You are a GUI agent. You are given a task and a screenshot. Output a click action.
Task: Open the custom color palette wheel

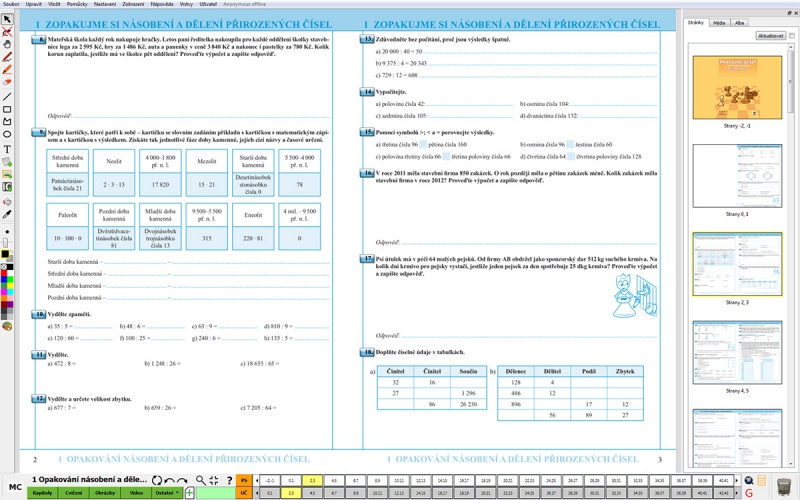(x=7, y=327)
